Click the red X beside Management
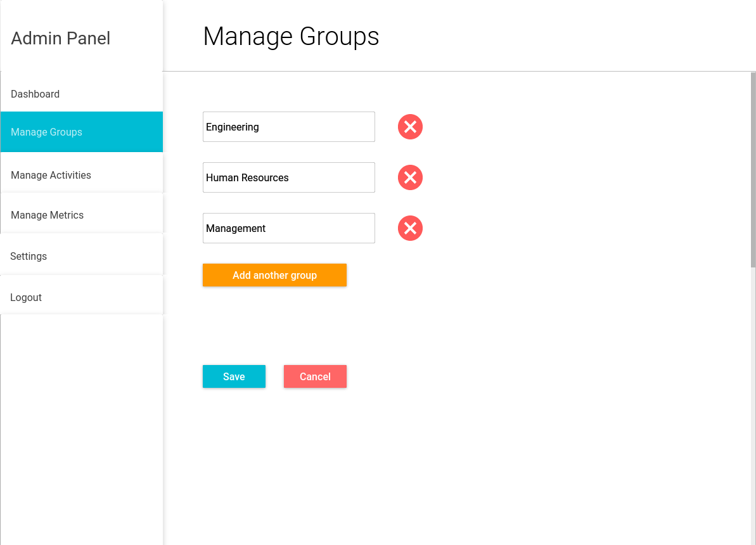The image size is (756, 545). tap(410, 228)
